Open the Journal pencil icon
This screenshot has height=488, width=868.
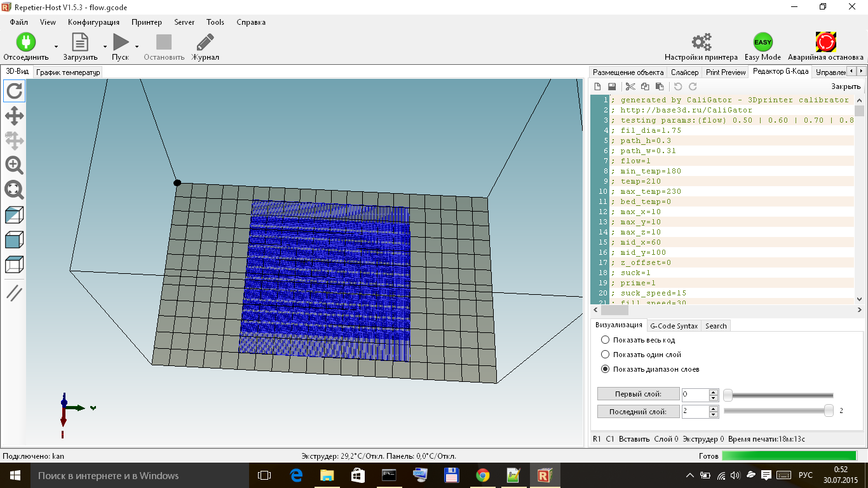click(x=205, y=43)
